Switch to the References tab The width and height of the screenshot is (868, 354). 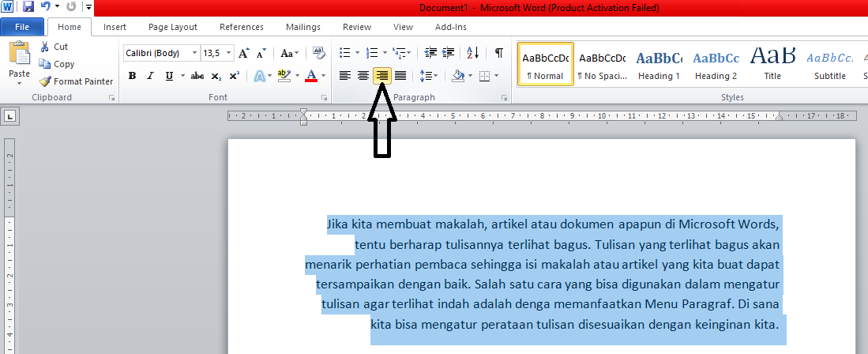click(242, 27)
